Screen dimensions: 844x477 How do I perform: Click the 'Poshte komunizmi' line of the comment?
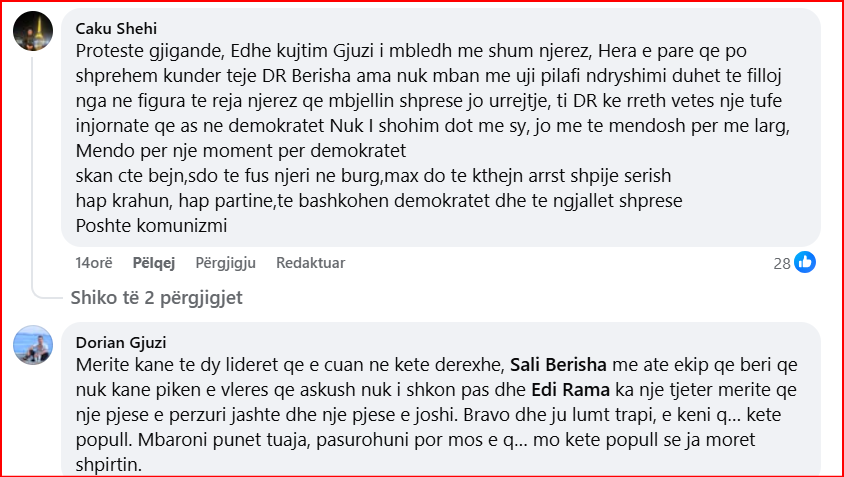(152, 226)
